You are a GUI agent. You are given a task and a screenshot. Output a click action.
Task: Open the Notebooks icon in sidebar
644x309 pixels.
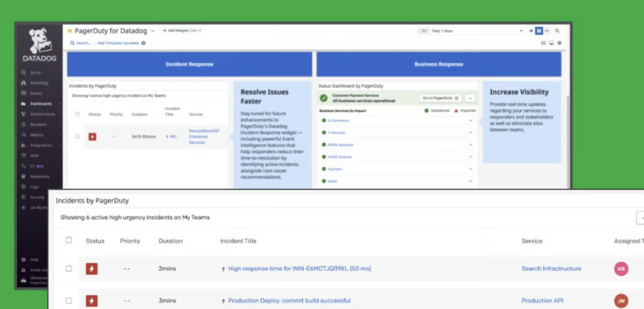coord(24,177)
